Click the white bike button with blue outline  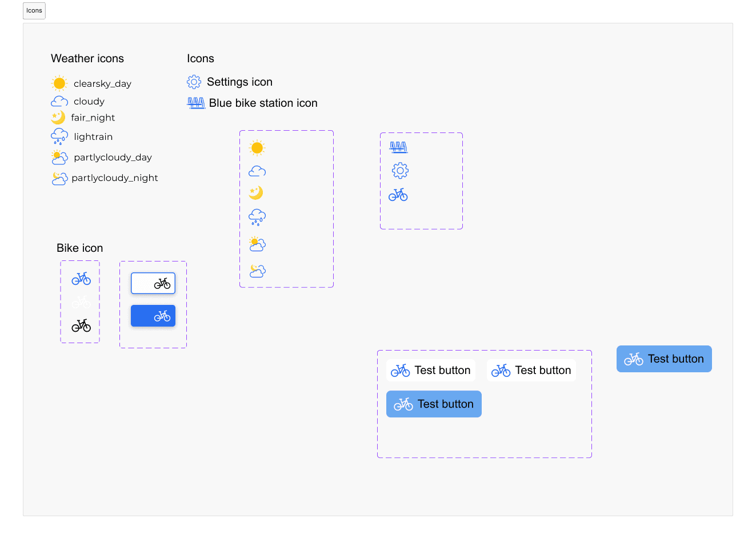point(153,283)
